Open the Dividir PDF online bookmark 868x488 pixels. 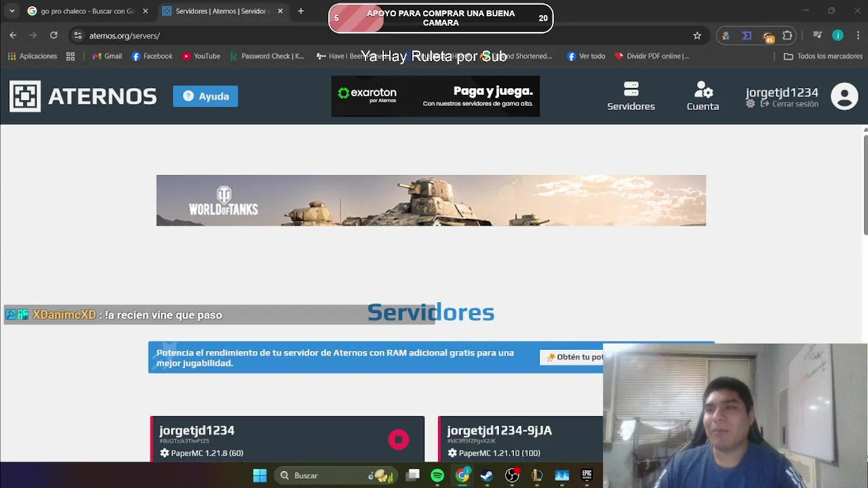pyautogui.click(x=652, y=56)
